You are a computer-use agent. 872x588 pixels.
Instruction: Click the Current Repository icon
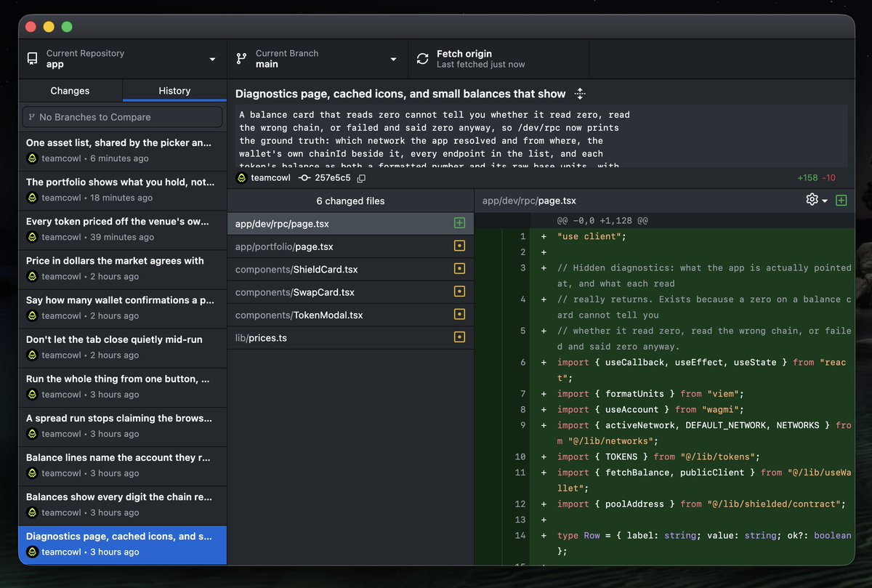point(32,59)
